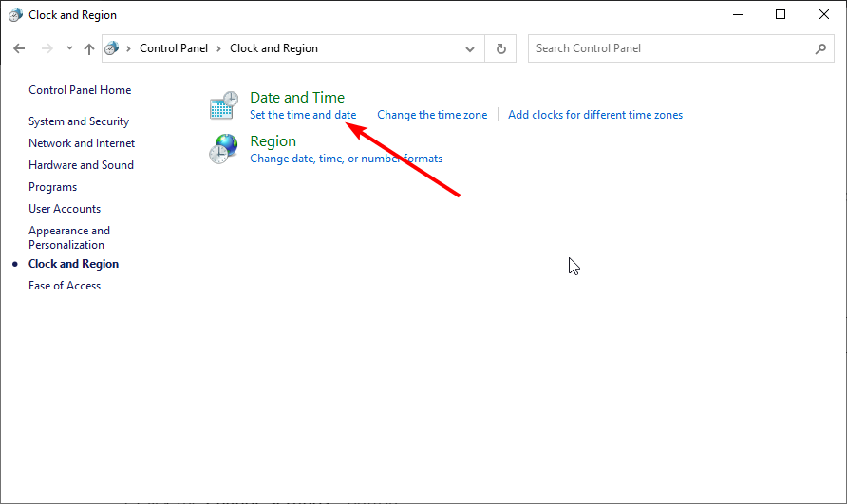Open the Date and Time calendar clock icon
847x504 pixels.
(x=224, y=104)
